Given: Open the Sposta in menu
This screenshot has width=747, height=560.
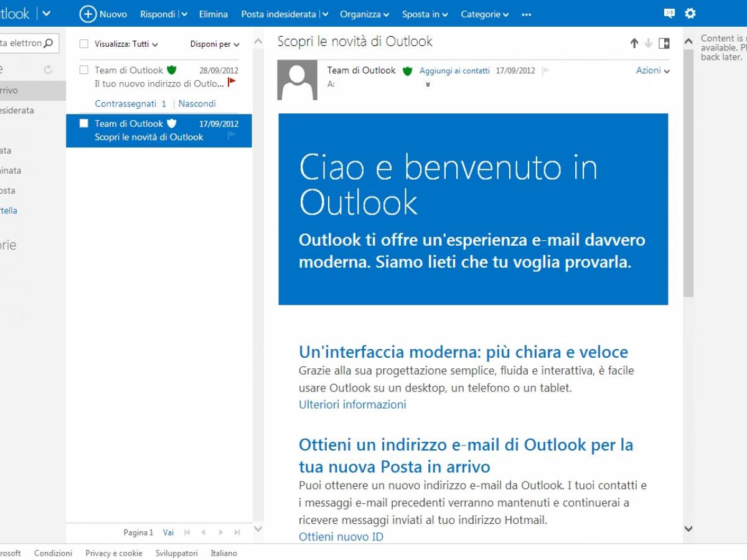Looking at the screenshot, I should pos(425,14).
